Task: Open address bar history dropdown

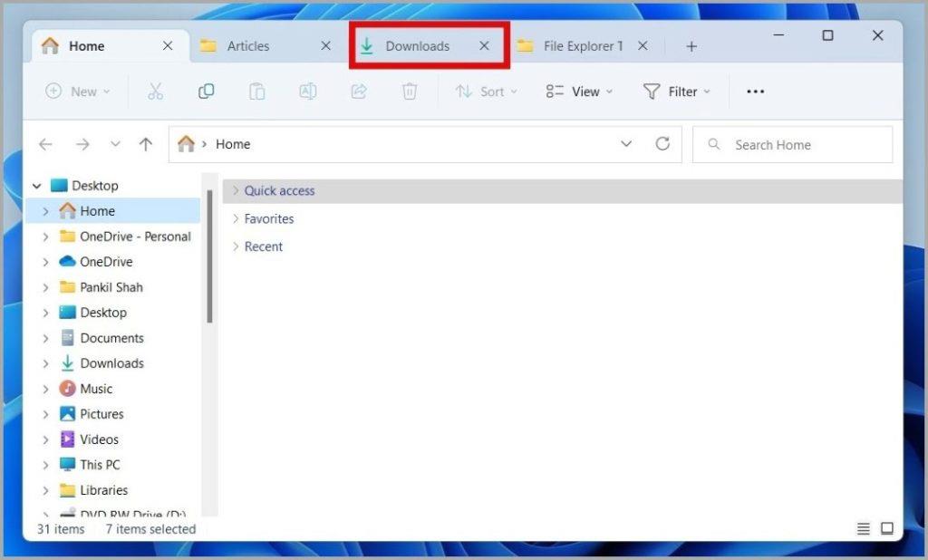Action: tap(625, 144)
